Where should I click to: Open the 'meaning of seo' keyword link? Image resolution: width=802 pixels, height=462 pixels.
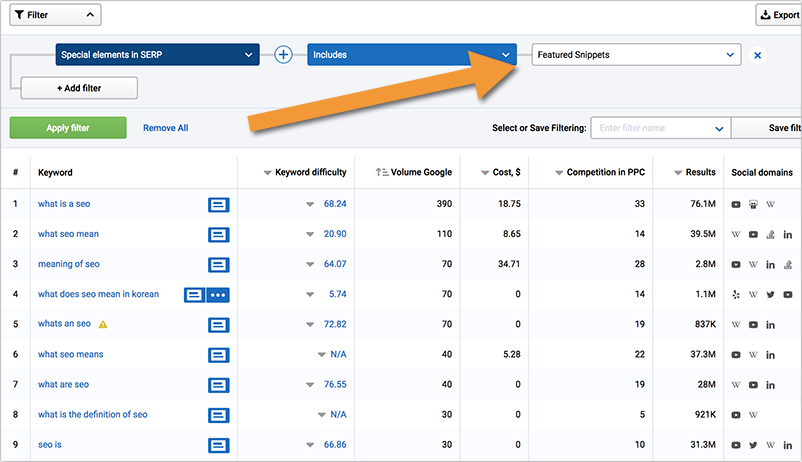[69, 264]
